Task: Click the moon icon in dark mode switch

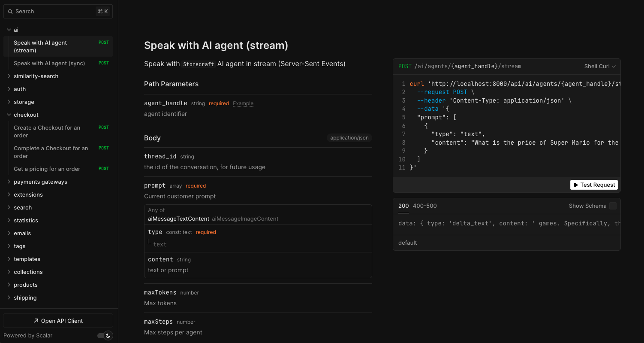Action: click(x=108, y=336)
